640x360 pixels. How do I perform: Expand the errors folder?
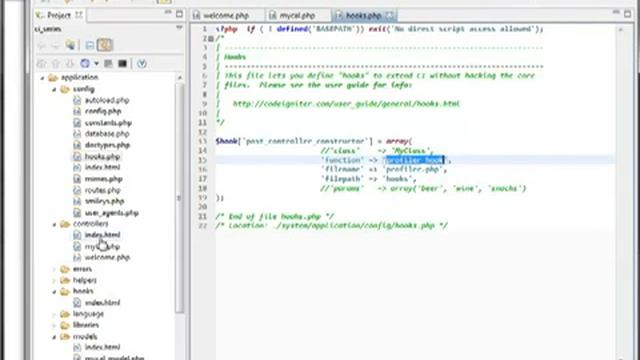[54, 269]
